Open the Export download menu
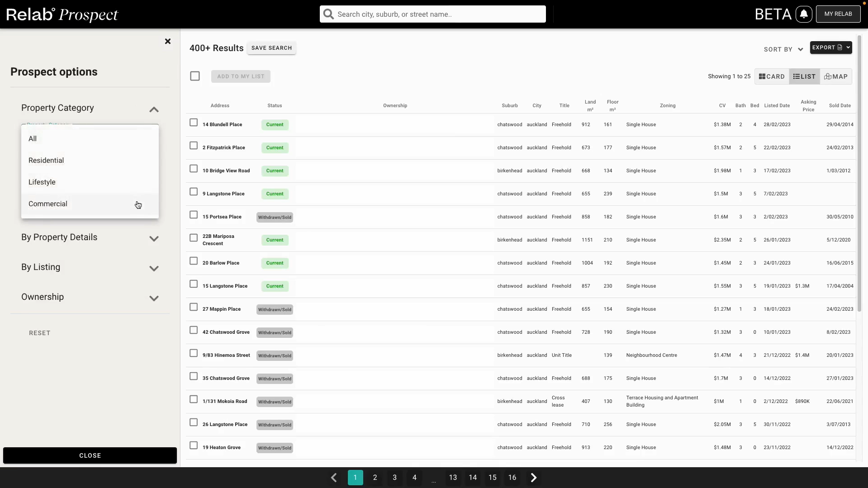The image size is (868, 488). [831, 47]
